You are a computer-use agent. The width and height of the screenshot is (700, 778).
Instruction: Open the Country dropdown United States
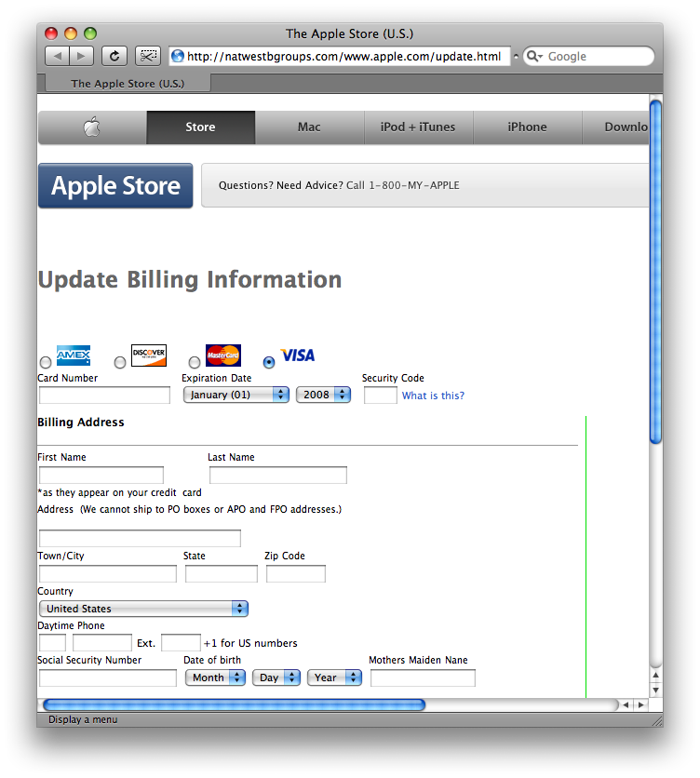pos(143,609)
